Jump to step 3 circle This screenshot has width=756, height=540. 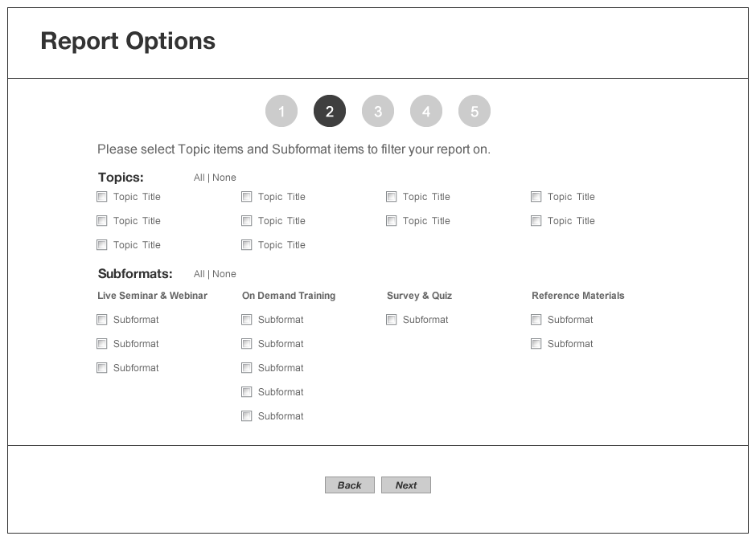tap(378, 111)
